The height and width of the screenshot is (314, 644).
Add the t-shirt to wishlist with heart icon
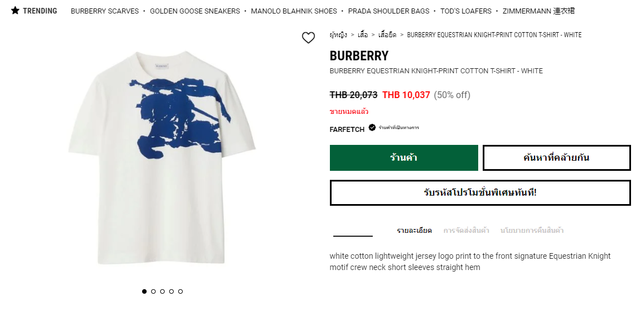point(308,38)
